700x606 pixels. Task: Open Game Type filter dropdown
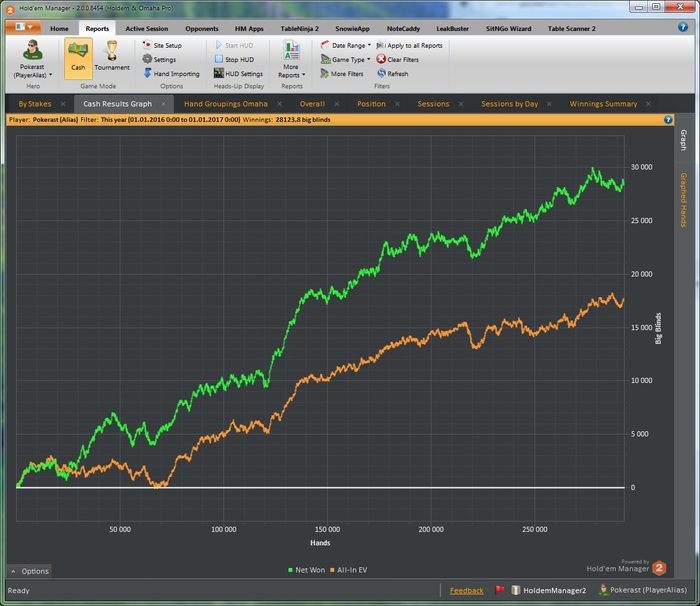point(346,59)
